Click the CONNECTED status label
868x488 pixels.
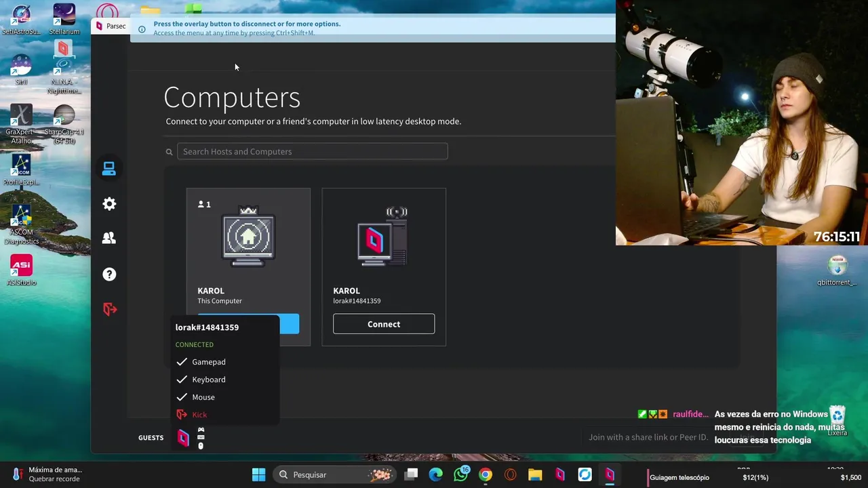tap(194, 344)
